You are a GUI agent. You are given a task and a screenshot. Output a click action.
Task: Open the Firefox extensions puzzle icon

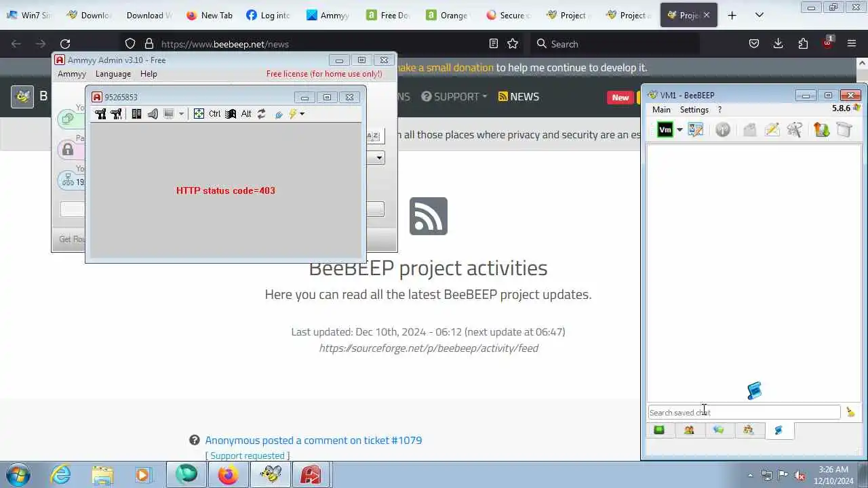click(x=803, y=44)
